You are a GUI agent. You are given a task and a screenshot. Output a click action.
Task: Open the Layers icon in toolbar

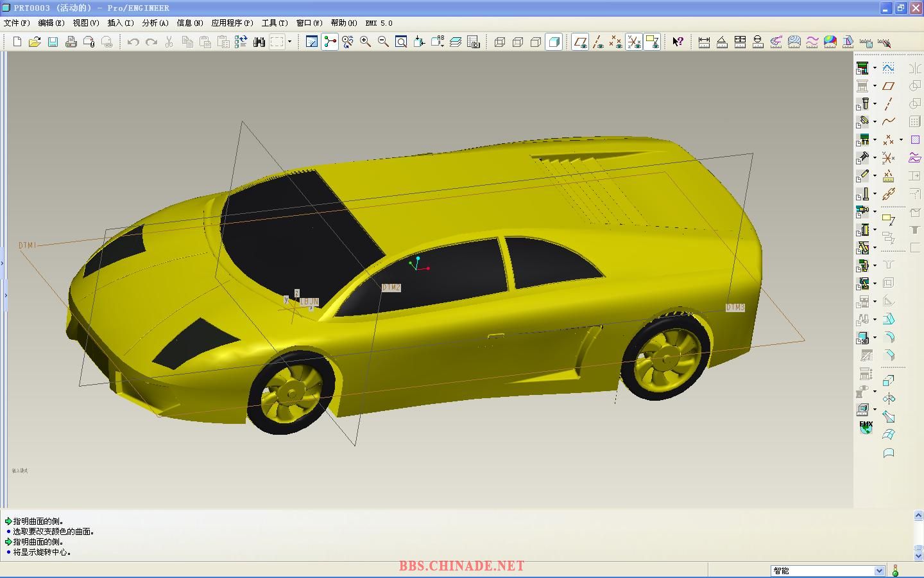456,42
